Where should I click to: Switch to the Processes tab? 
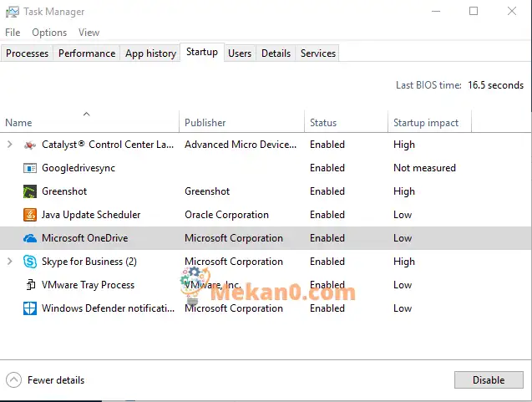(27, 53)
